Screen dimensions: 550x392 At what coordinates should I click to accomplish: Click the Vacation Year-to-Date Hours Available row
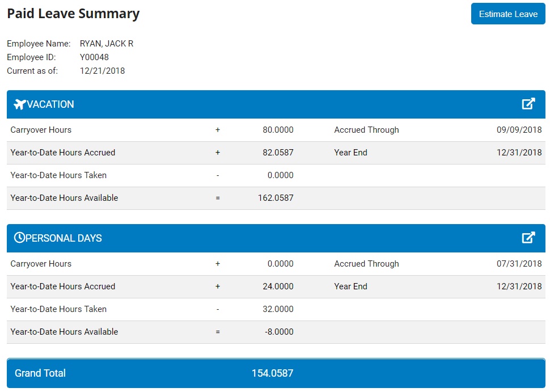(x=64, y=198)
